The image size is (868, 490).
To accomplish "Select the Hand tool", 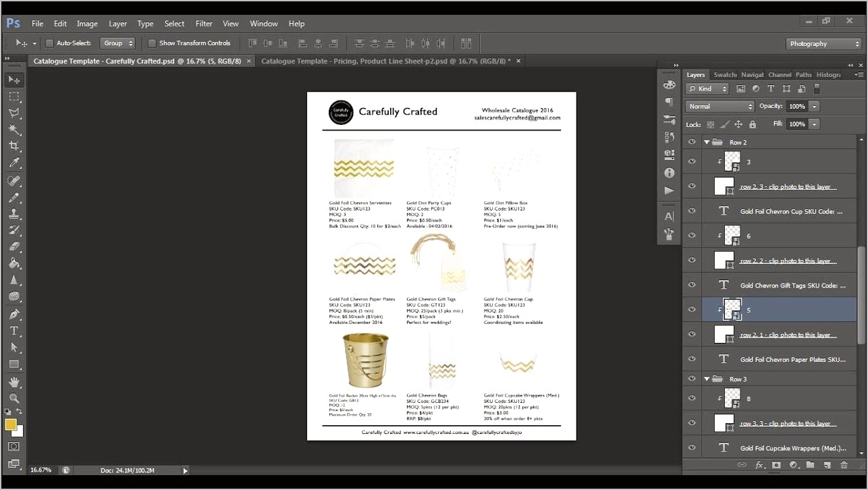I will pos(14,382).
